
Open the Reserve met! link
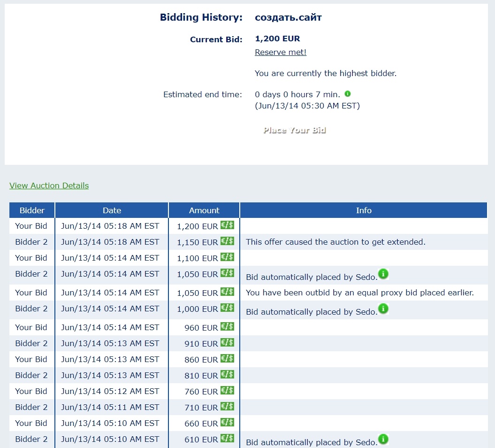(x=281, y=52)
